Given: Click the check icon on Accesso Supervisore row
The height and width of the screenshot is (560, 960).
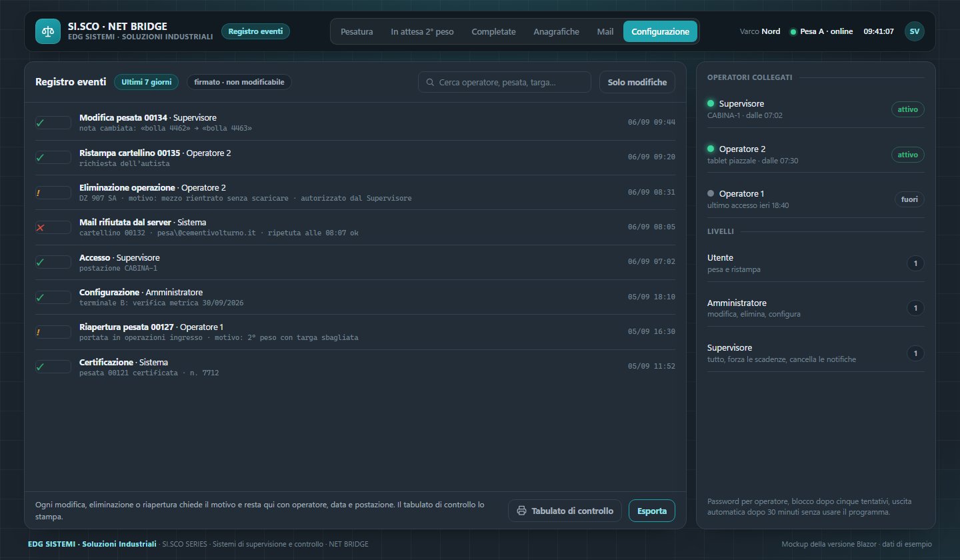Looking at the screenshot, I should tap(40, 262).
